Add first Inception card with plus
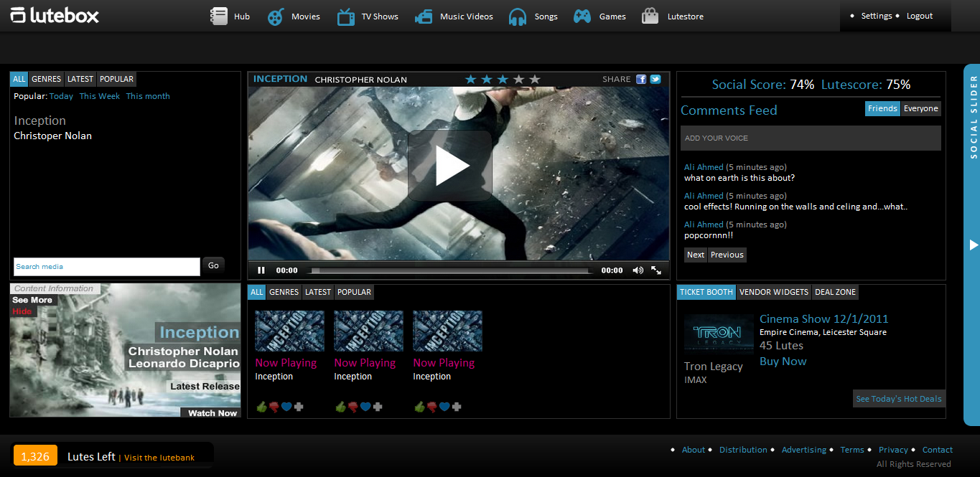Image resolution: width=980 pixels, height=477 pixels. click(299, 407)
